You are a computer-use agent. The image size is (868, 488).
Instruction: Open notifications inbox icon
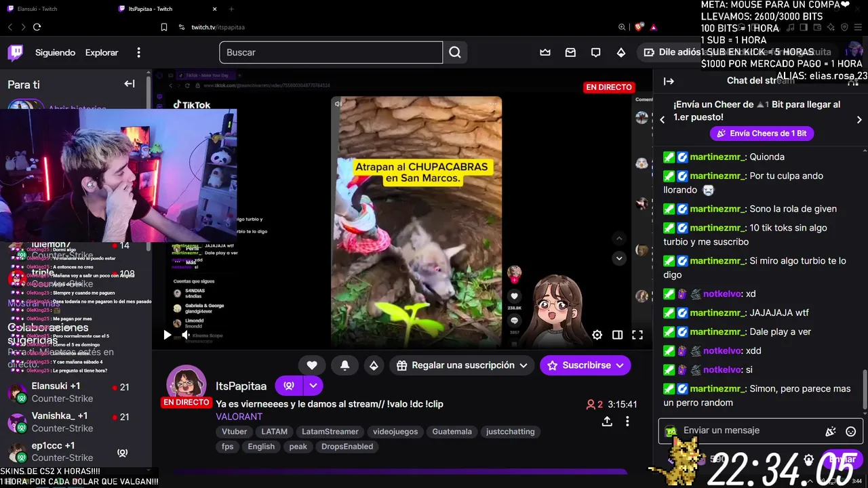tap(570, 52)
